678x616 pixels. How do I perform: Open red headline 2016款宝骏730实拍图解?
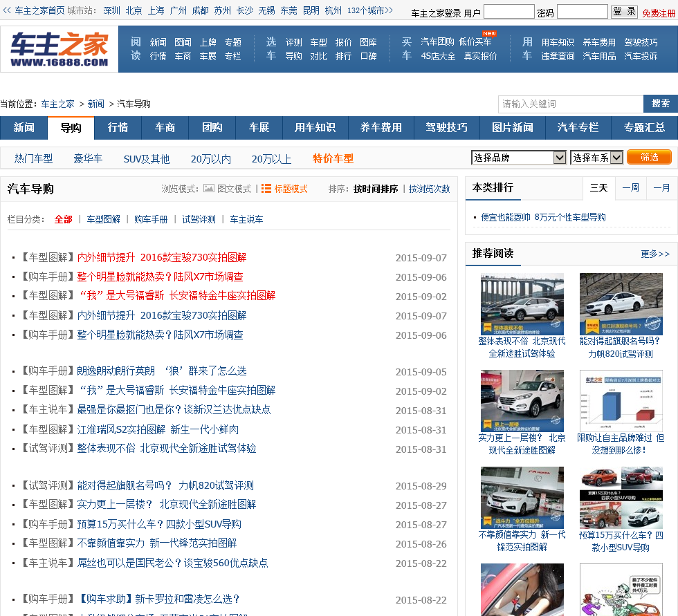tap(162, 257)
